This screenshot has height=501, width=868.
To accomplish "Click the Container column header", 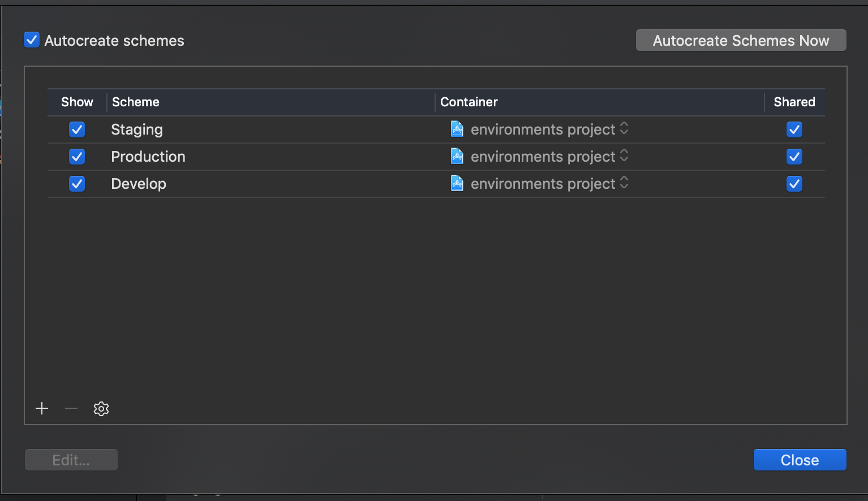I will pos(469,102).
